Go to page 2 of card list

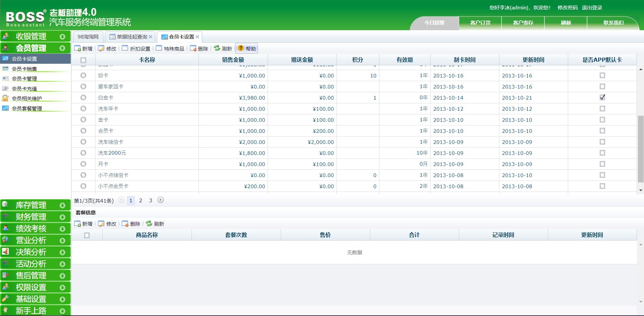click(141, 201)
